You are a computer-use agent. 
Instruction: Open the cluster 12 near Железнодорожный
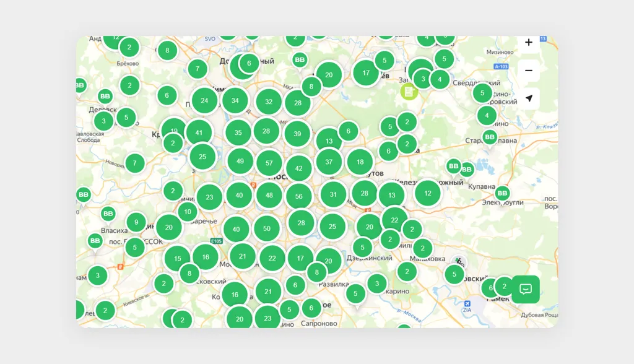point(428,193)
